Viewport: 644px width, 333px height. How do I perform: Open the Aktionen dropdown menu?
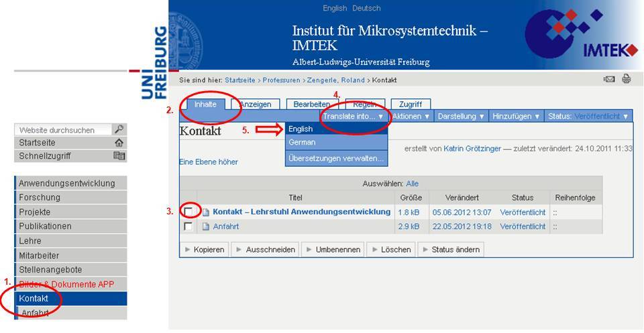[x=411, y=117]
